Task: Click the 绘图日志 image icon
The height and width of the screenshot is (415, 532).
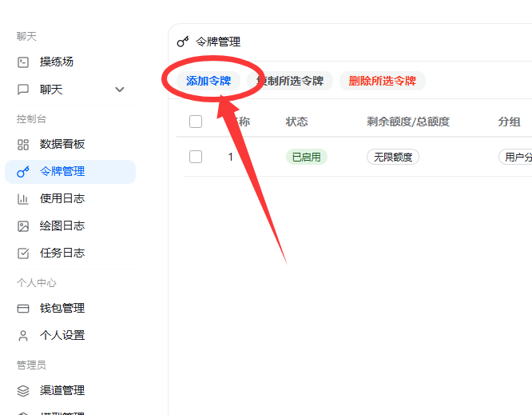Action: (23, 226)
